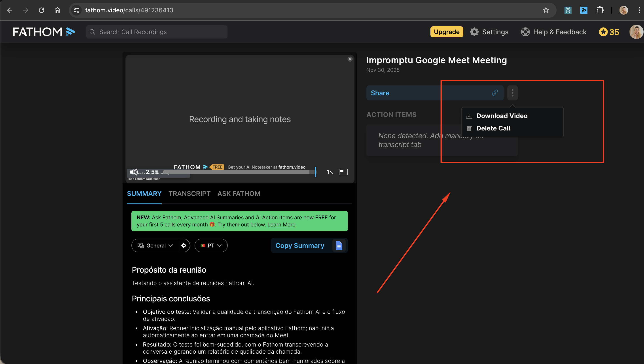644x364 pixels.
Task: Bookmark page with star icon
Action: point(546,10)
